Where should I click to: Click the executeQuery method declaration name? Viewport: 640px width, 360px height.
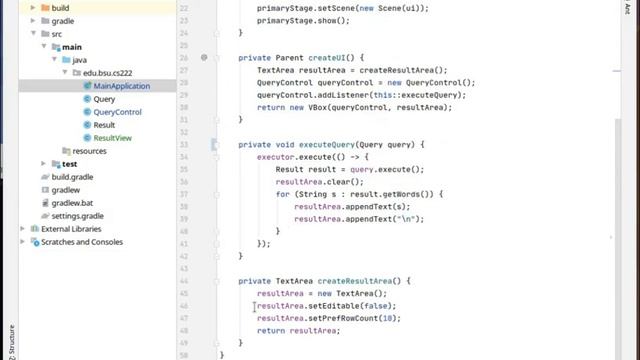click(x=327, y=144)
